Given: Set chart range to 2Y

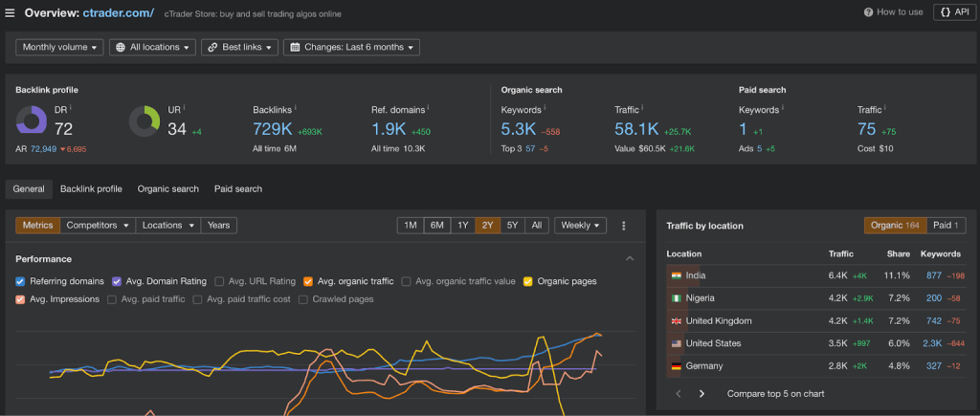Looking at the screenshot, I should [487, 226].
